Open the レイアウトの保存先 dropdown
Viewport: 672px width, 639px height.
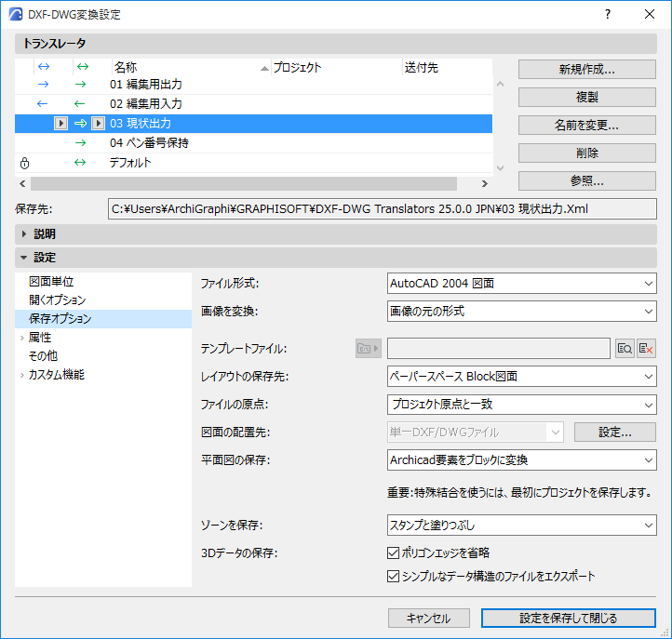pos(521,377)
